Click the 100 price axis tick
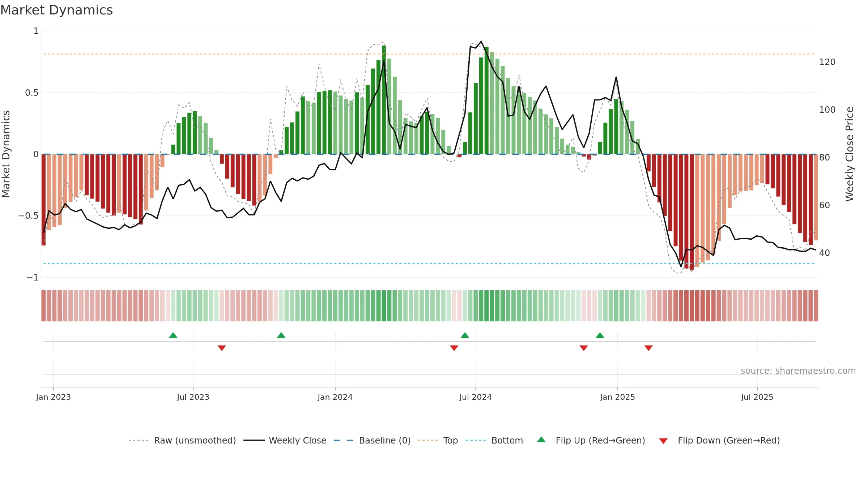This screenshot has width=868, height=488. point(827,110)
